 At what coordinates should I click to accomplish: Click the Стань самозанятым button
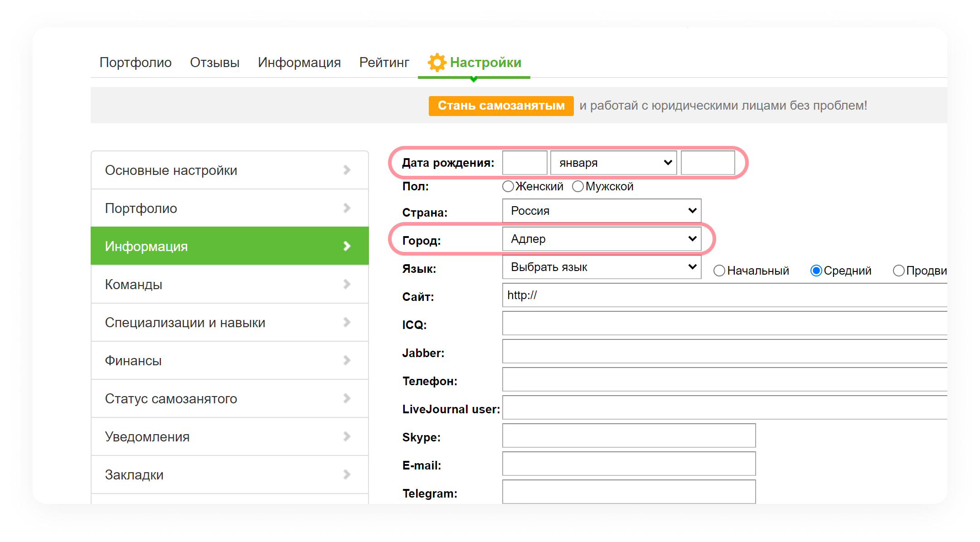coord(501,106)
